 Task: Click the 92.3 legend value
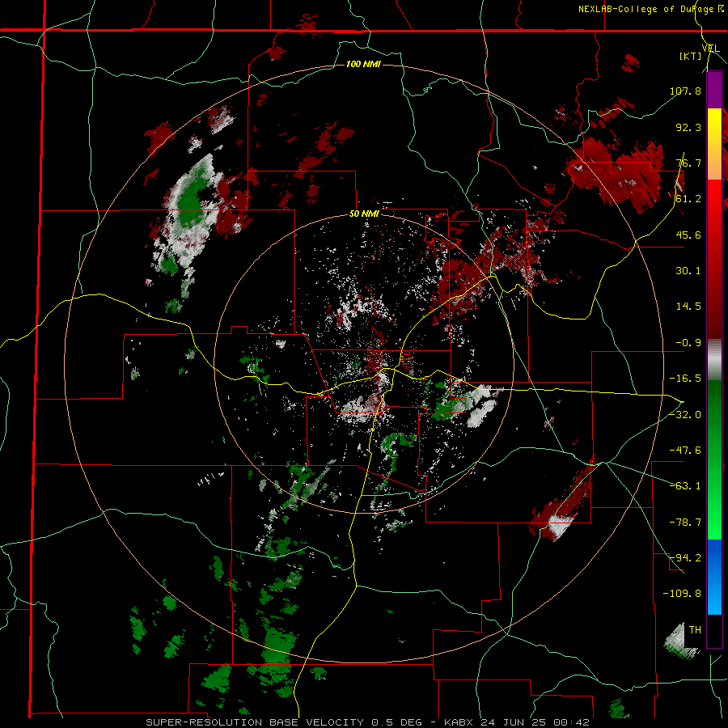[x=688, y=127]
